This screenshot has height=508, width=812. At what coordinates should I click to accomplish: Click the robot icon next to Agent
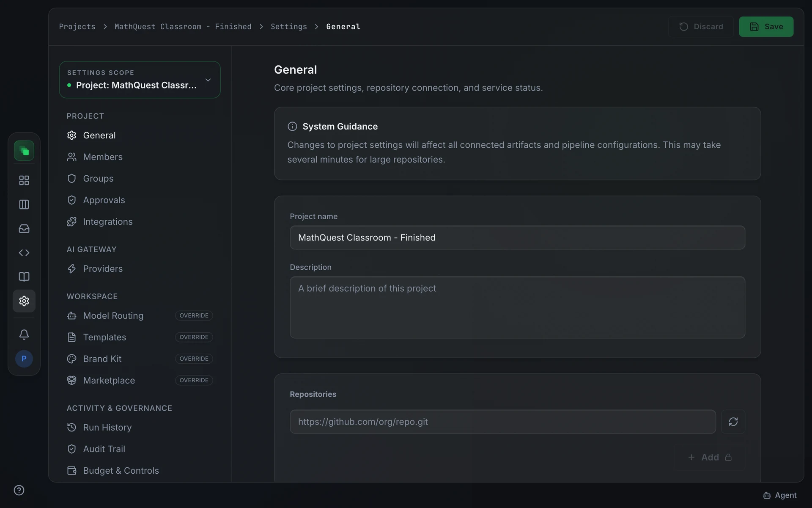767,495
